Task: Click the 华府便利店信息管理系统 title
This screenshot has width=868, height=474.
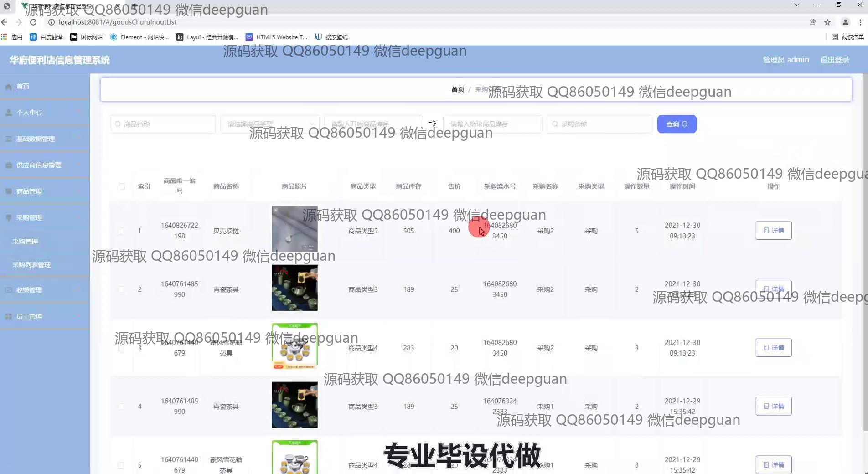Action: pyautogui.click(x=60, y=60)
